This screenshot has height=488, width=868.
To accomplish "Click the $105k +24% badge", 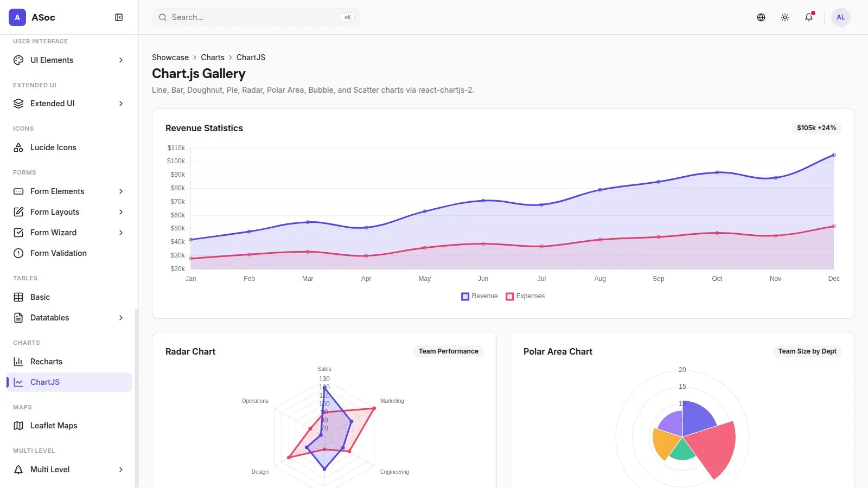I will [816, 128].
